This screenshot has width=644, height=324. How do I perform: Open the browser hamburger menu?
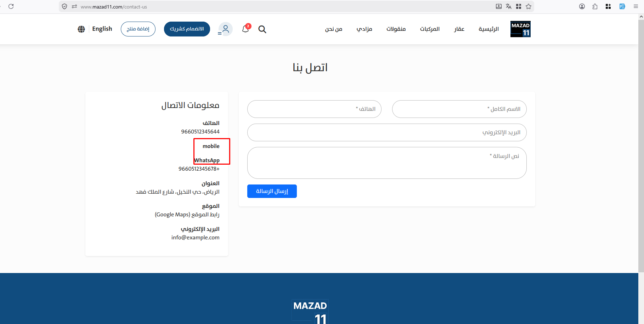coord(636,6)
